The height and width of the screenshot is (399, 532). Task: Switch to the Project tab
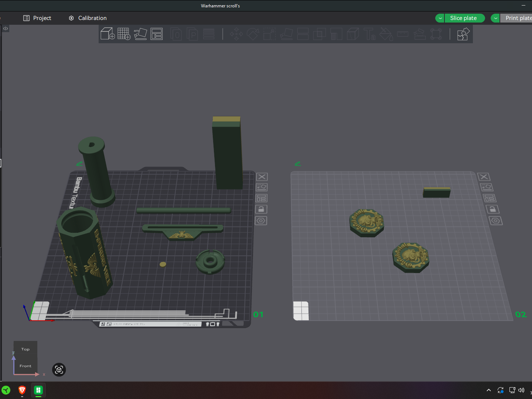pos(37,18)
